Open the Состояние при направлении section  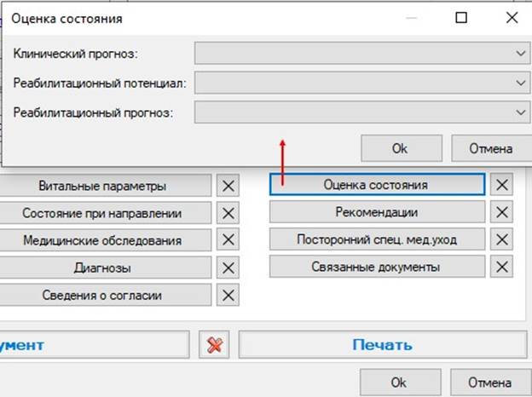point(105,213)
